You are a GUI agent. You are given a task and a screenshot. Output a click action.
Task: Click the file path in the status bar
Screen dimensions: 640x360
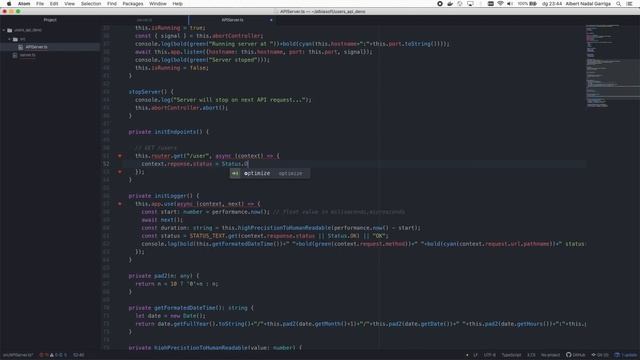(17, 355)
